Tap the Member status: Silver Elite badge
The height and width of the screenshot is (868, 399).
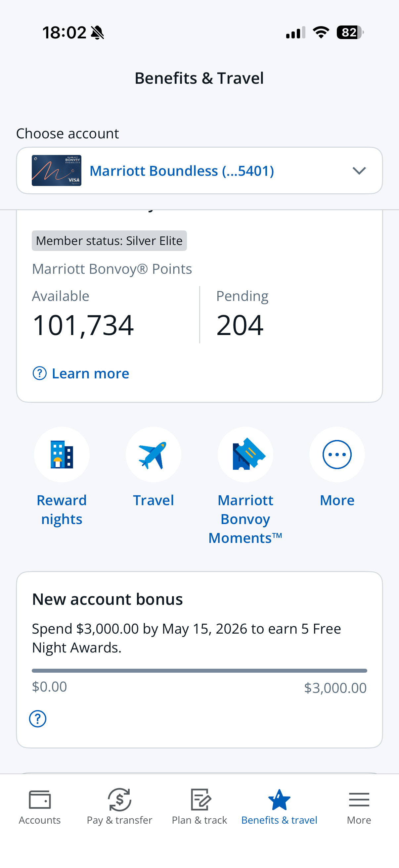[109, 241]
